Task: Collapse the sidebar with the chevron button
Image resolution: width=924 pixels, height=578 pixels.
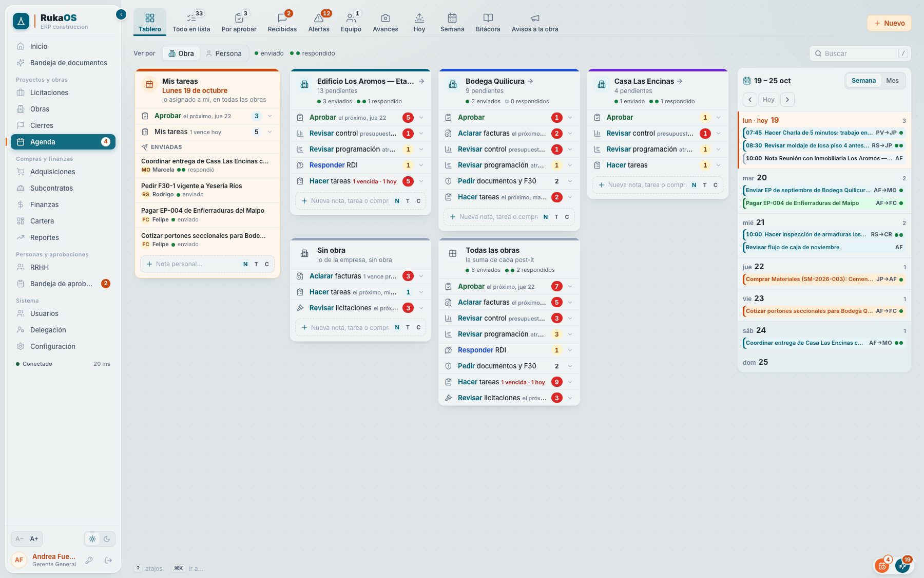Action: click(x=121, y=14)
